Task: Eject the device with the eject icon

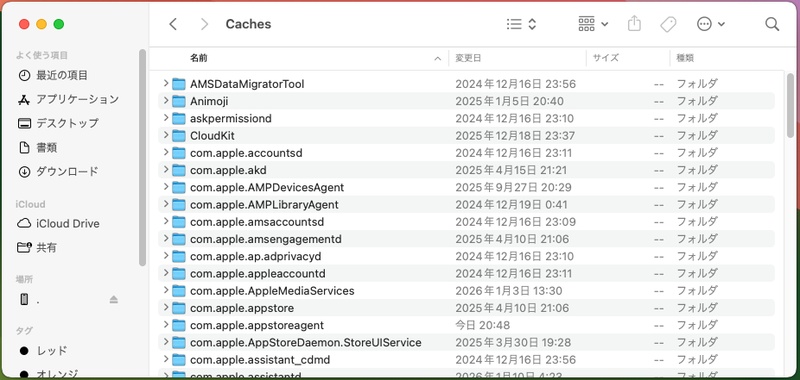Action: click(x=114, y=300)
